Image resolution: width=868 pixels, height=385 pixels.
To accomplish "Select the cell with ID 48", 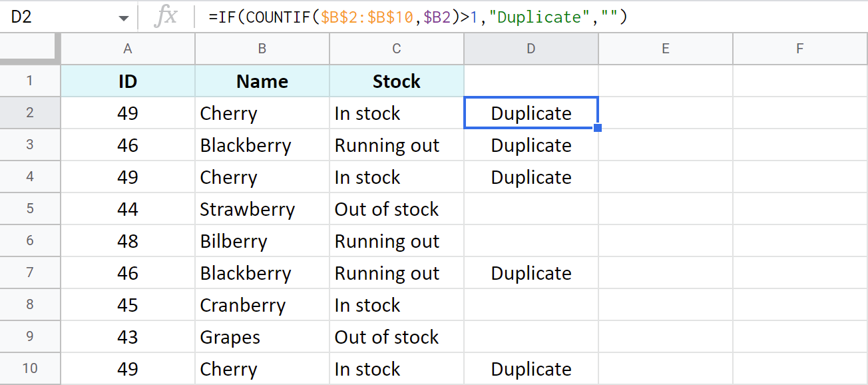I will [x=127, y=240].
